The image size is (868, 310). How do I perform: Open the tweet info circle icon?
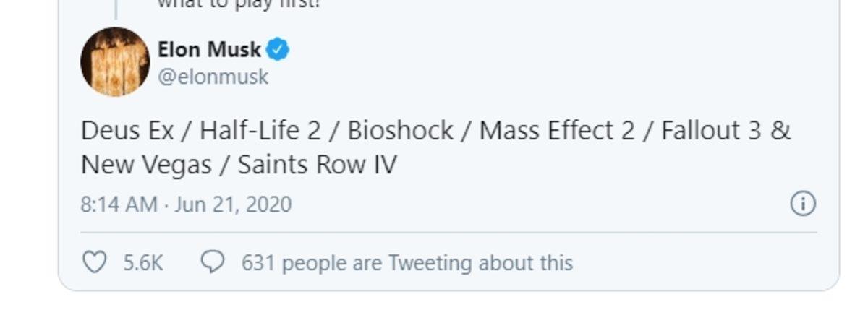coord(803,204)
